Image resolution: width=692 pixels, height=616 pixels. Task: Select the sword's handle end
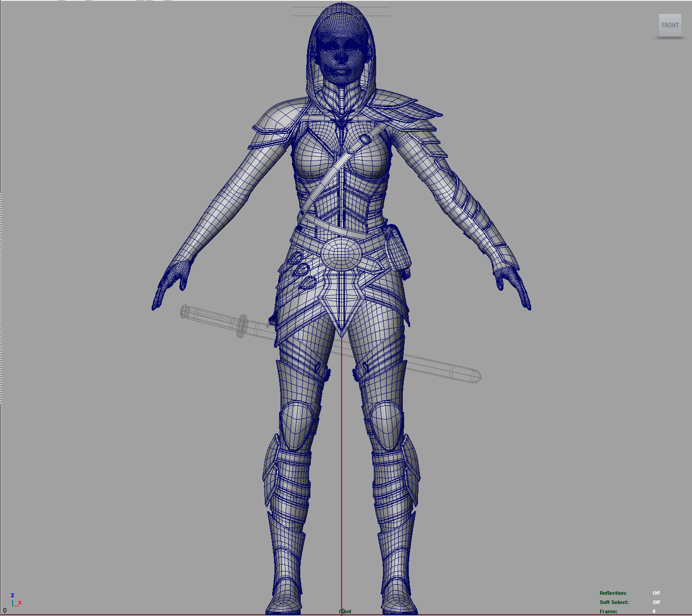185,311
